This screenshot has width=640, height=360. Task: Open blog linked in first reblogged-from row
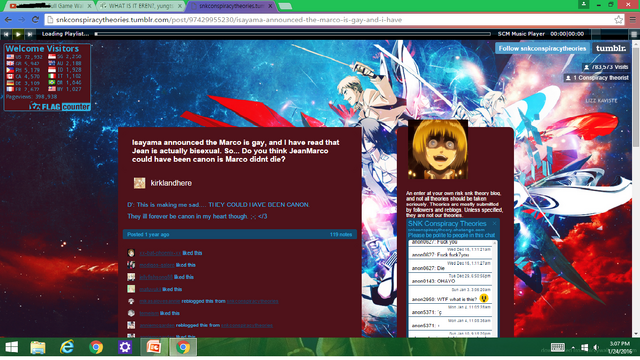252,301
